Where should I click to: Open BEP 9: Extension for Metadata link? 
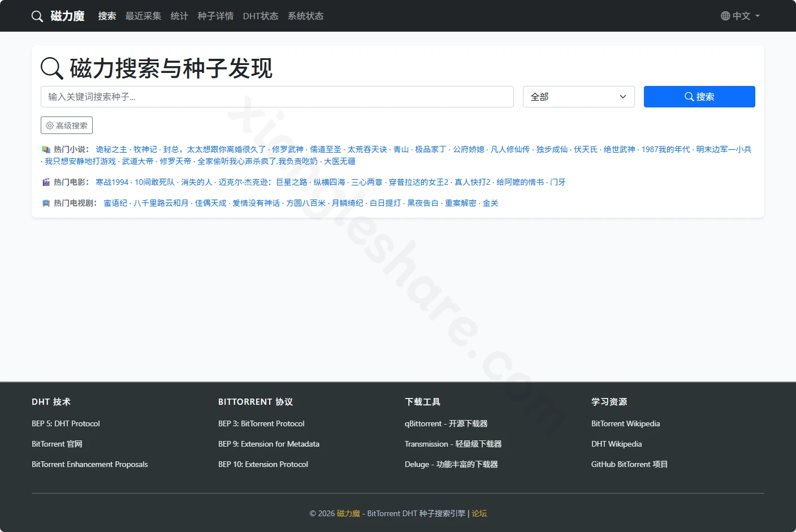[x=269, y=444]
